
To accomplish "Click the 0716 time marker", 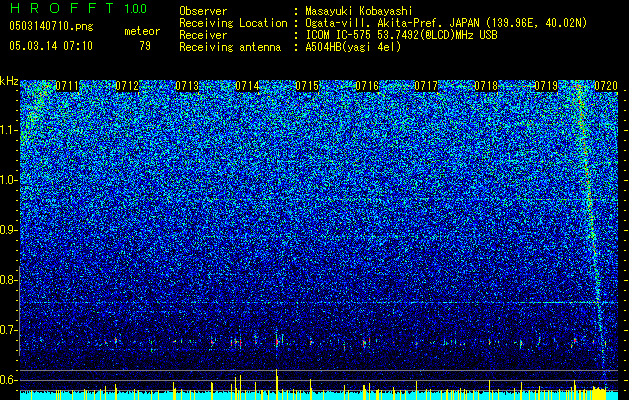I will coord(367,86).
